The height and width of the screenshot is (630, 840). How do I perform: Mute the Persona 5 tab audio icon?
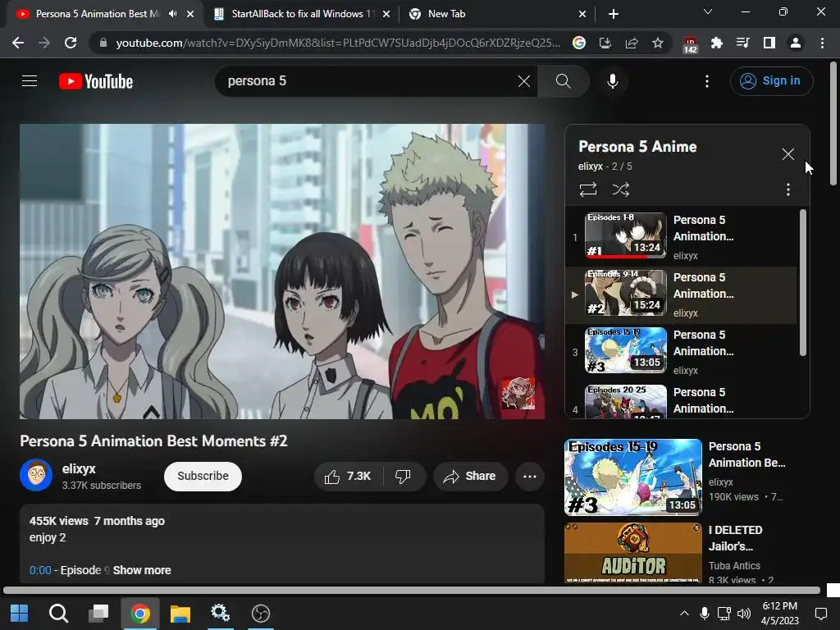(x=172, y=14)
